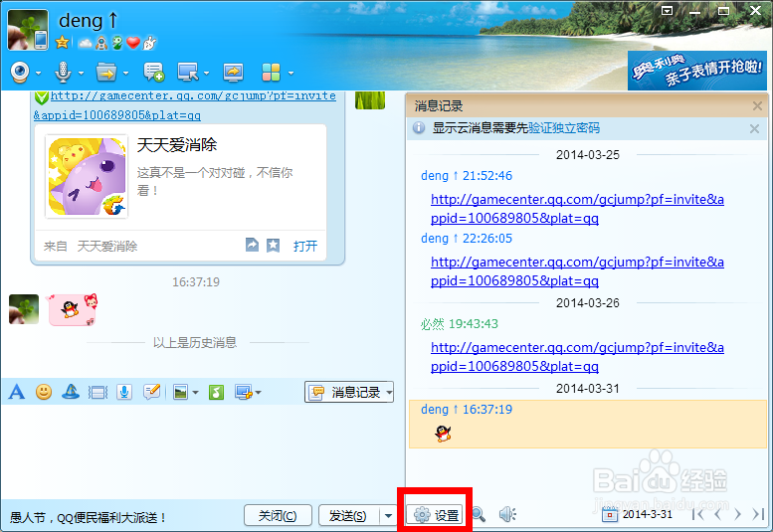Click the send file folder icon
Screen dimensions: 773x532
coord(106,73)
